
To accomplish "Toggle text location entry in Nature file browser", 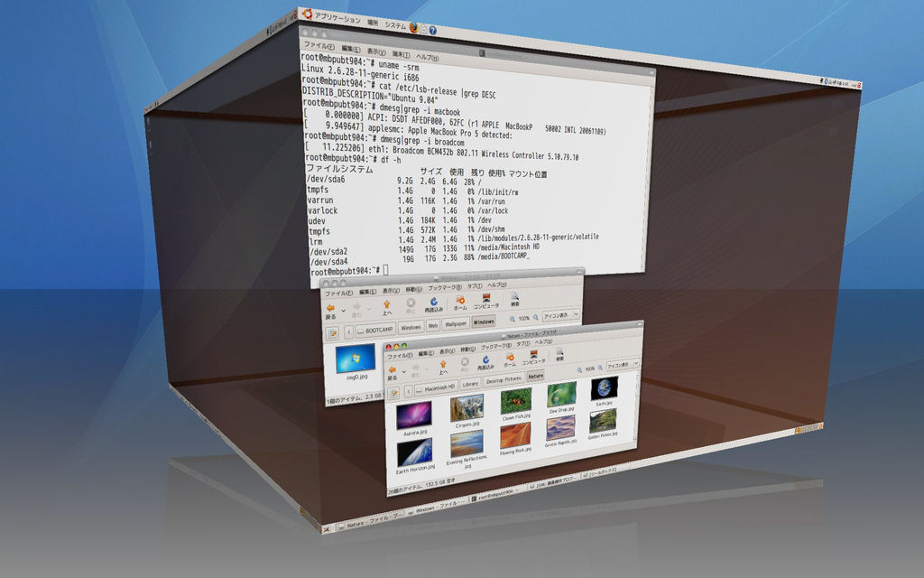I will click(393, 394).
